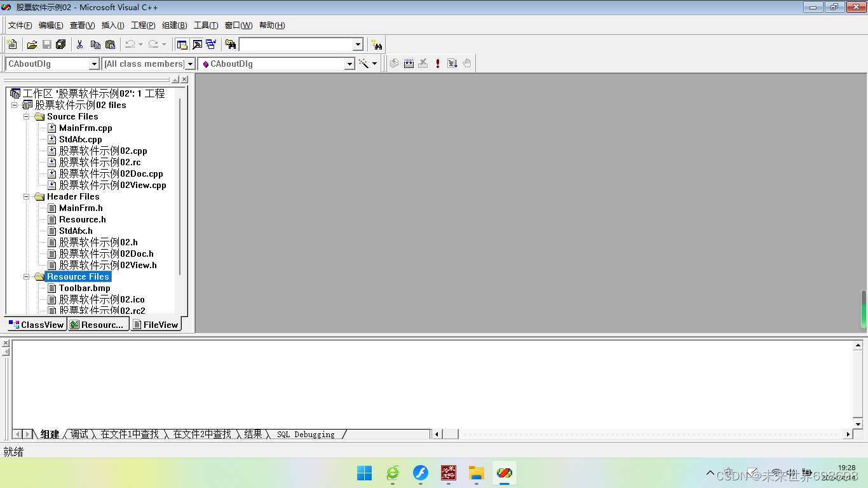Open the All class members filter dropdown
Viewport: 868px width, 488px height.
(x=190, y=64)
